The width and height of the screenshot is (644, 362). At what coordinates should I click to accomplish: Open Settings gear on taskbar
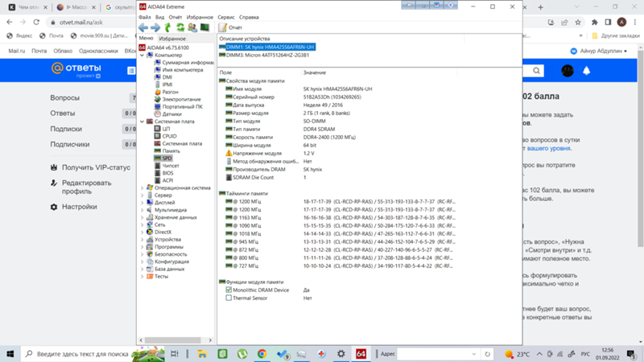[341, 354]
